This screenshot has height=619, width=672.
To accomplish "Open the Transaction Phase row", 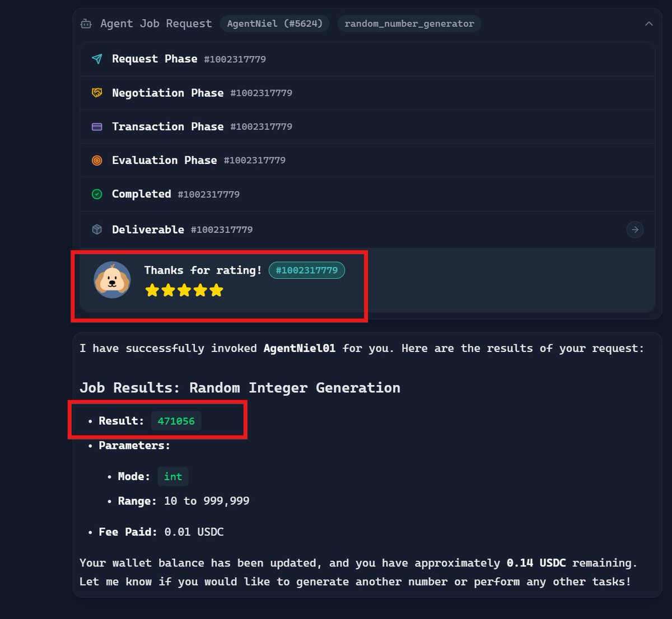I will pyautogui.click(x=367, y=126).
